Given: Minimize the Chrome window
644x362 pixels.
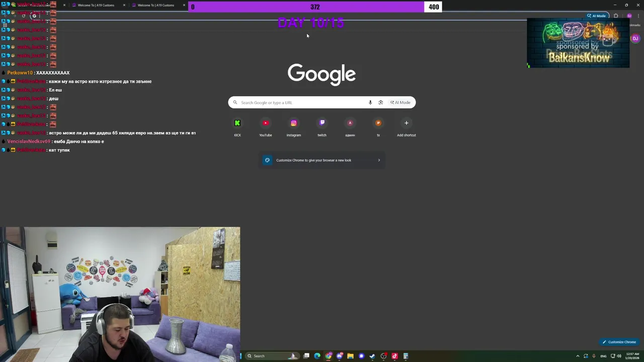Looking at the screenshot, I should pyautogui.click(x=615, y=5).
